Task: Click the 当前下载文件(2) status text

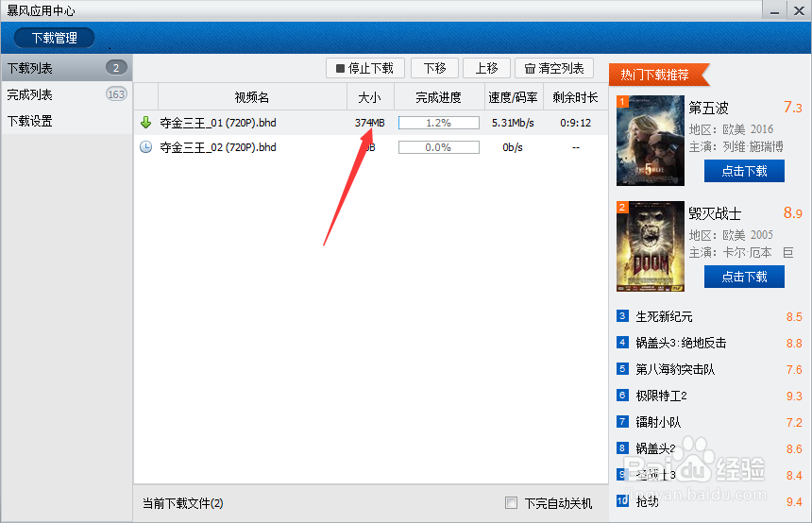Action: [183, 503]
